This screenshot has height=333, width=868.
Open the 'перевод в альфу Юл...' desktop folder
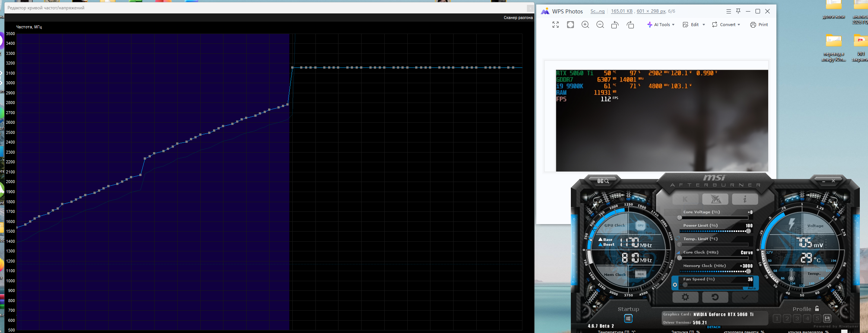(x=833, y=48)
